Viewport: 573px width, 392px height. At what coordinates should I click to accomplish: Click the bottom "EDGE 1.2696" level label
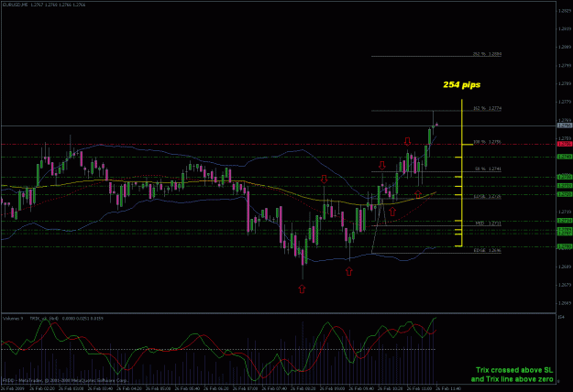click(x=487, y=251)
